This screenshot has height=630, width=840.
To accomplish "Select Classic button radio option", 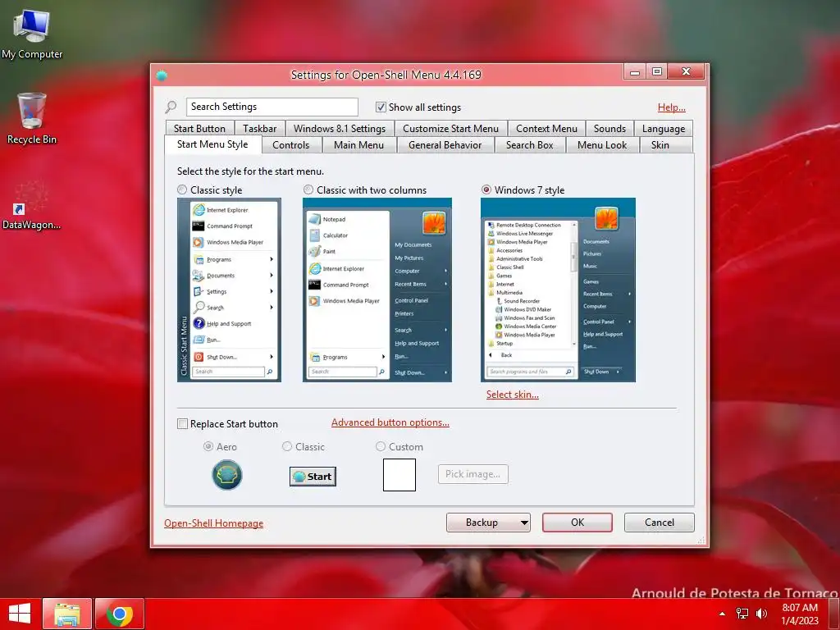I will coord(287,446).
